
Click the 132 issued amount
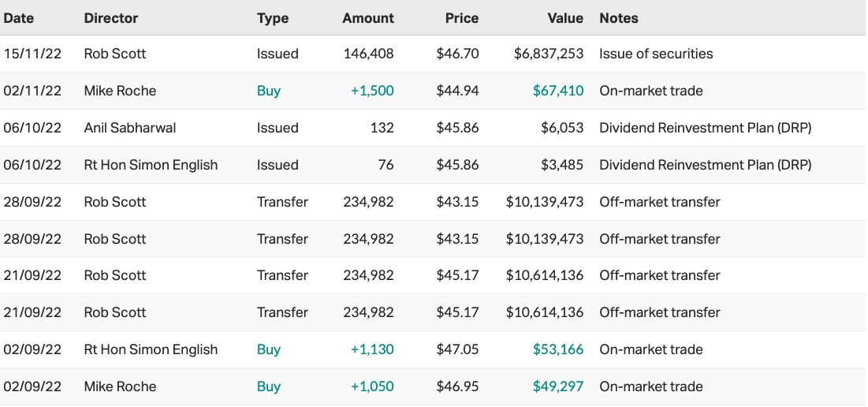pyautogui.click(x=382, y=128)
